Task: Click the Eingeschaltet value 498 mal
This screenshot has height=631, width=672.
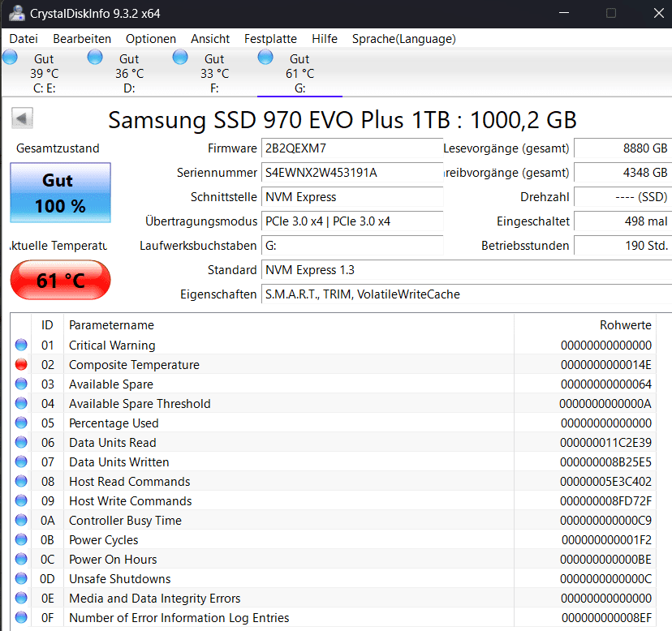Action: pos(622,221)
